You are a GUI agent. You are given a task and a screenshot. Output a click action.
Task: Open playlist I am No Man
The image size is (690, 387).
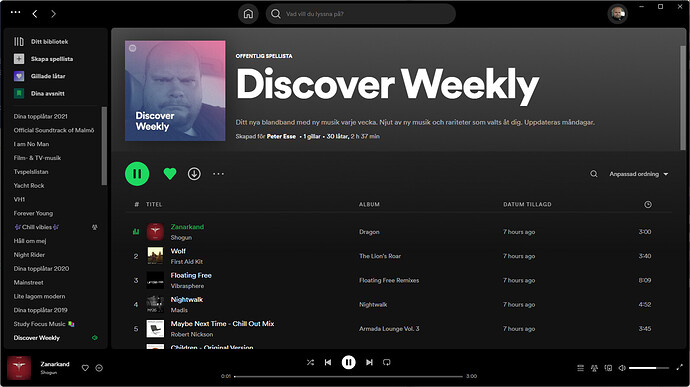pos(31,144)
